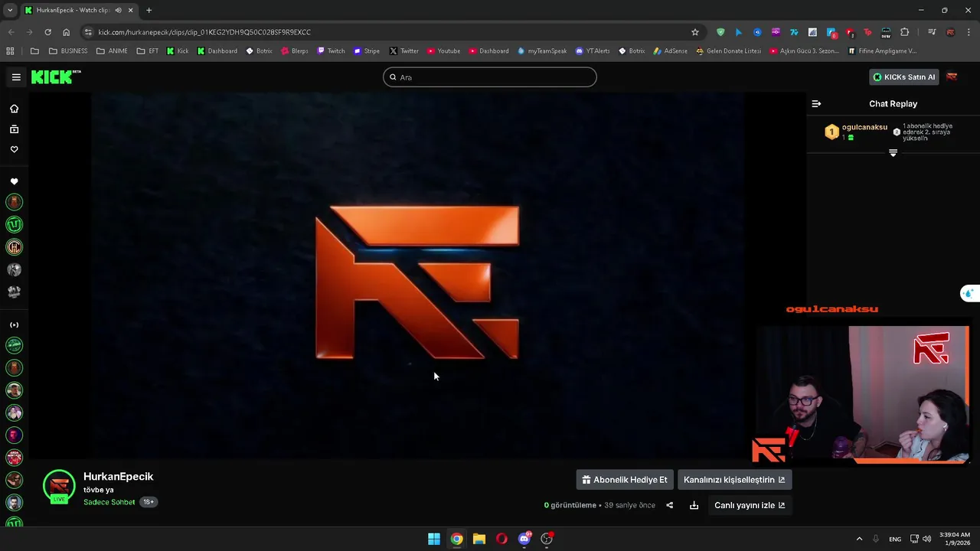Open the EFT bookmarks folder
This screenshot has width=980, height=551.
(148, 51)
